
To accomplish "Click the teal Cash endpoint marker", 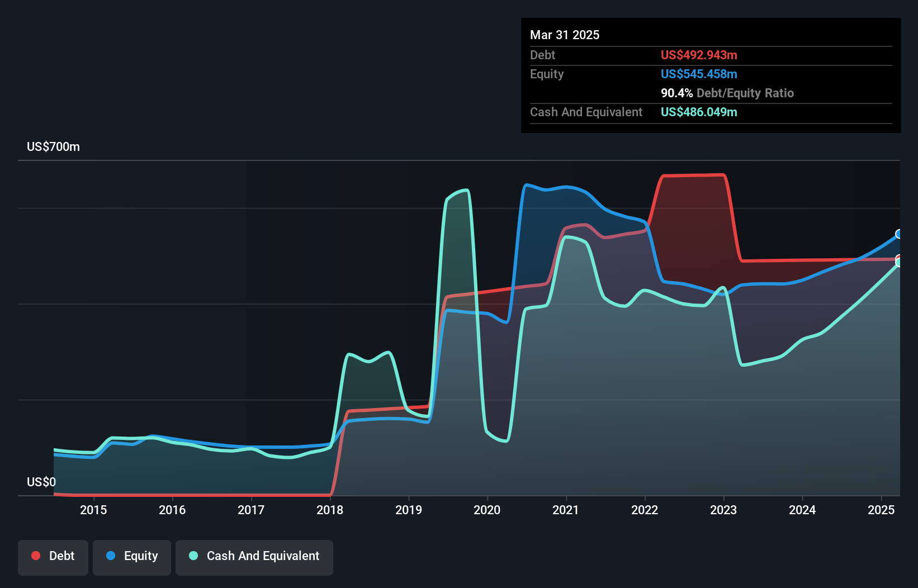I will (900, 262).
